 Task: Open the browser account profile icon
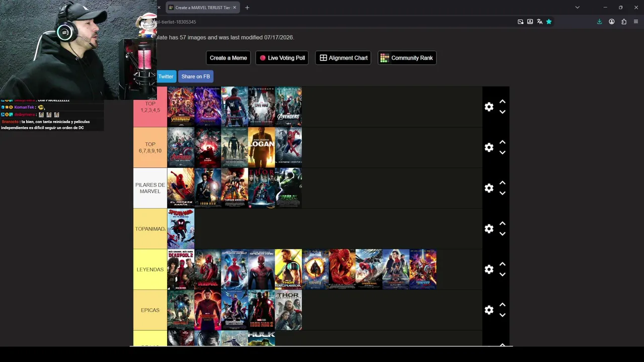point(612,22)
